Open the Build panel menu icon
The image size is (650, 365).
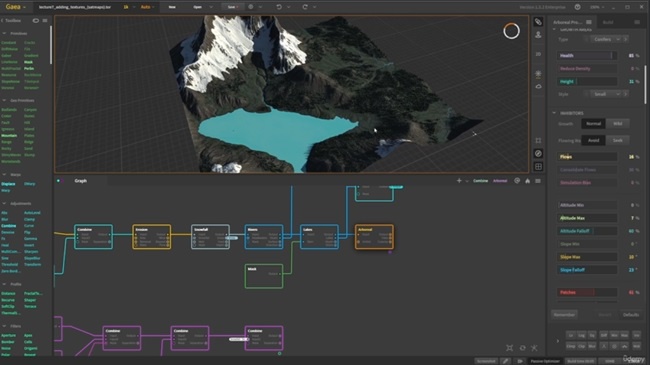(637, 22)
